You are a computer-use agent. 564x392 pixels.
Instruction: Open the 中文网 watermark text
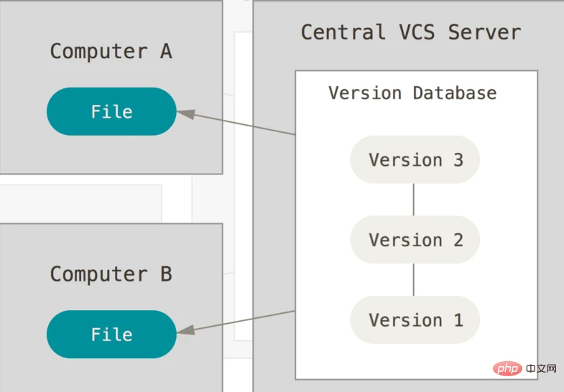(x=541, y=368)
